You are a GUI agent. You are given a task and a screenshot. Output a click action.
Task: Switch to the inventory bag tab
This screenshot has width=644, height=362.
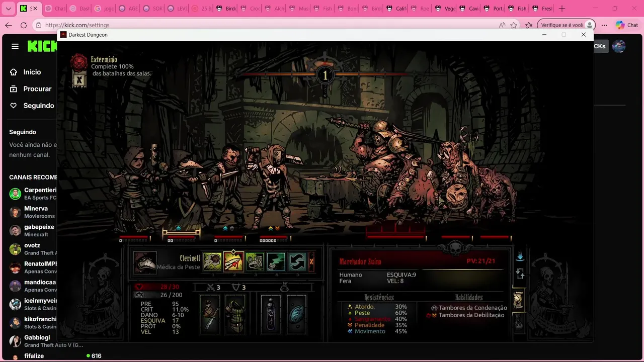click(x=518, y=322)
